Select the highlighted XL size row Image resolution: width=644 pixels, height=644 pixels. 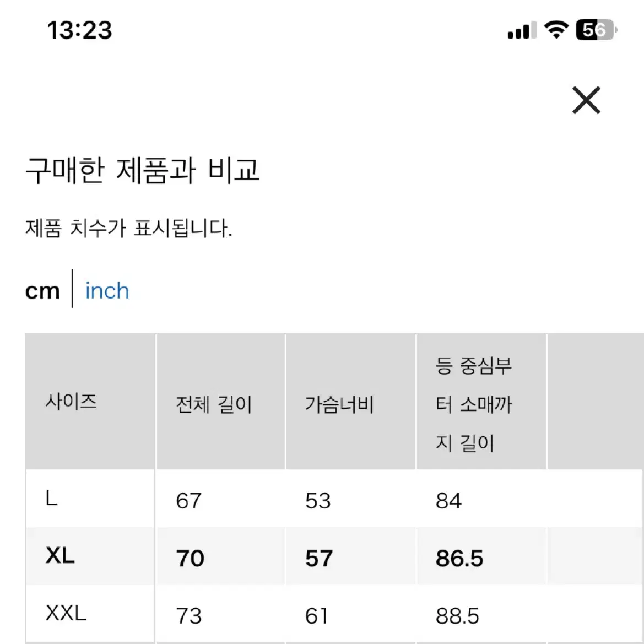tap(334, 556)
